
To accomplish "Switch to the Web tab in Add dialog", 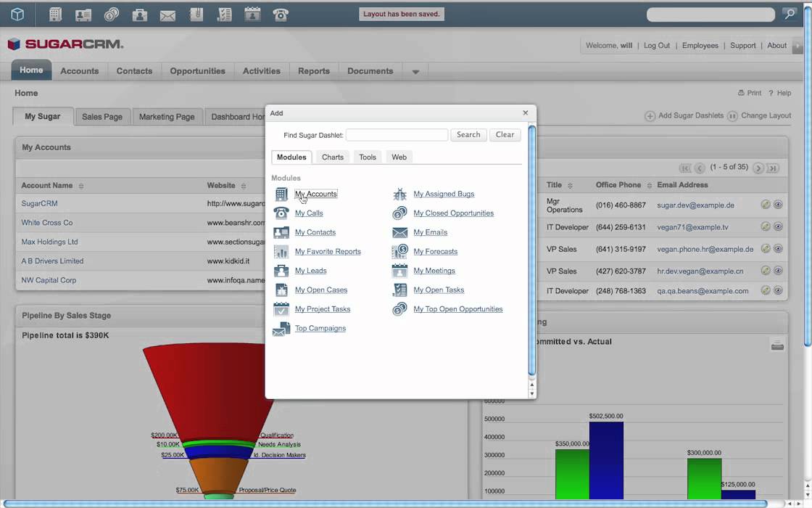I will [x=399, y=157].
